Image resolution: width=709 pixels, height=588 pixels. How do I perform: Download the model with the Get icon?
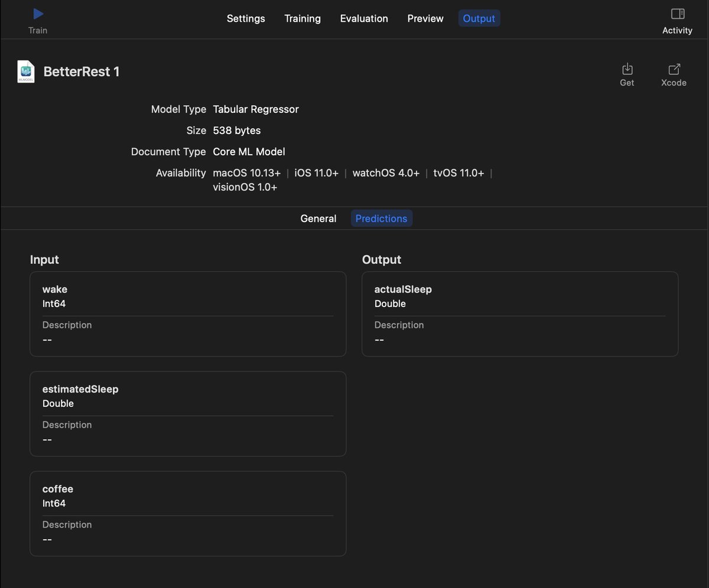tap(627, 69)
